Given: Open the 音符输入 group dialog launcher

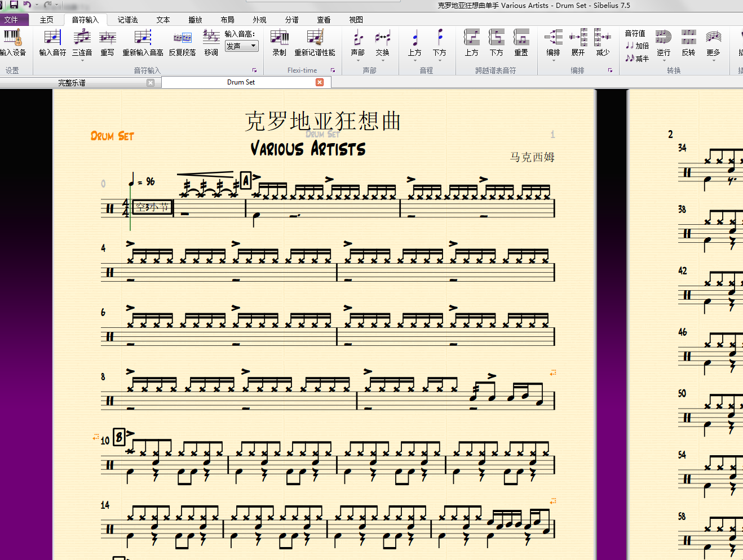Looking at the screenshot, I should coord(254,70).
